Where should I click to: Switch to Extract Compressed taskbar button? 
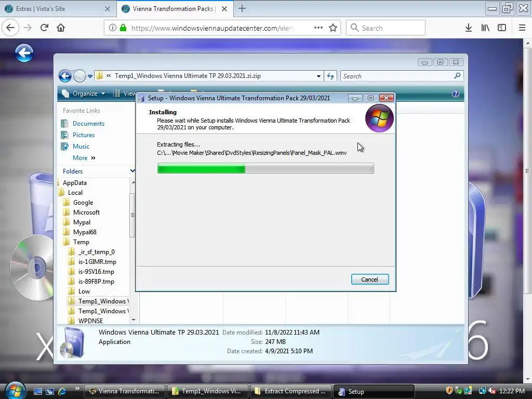click(x=290, y=391)
